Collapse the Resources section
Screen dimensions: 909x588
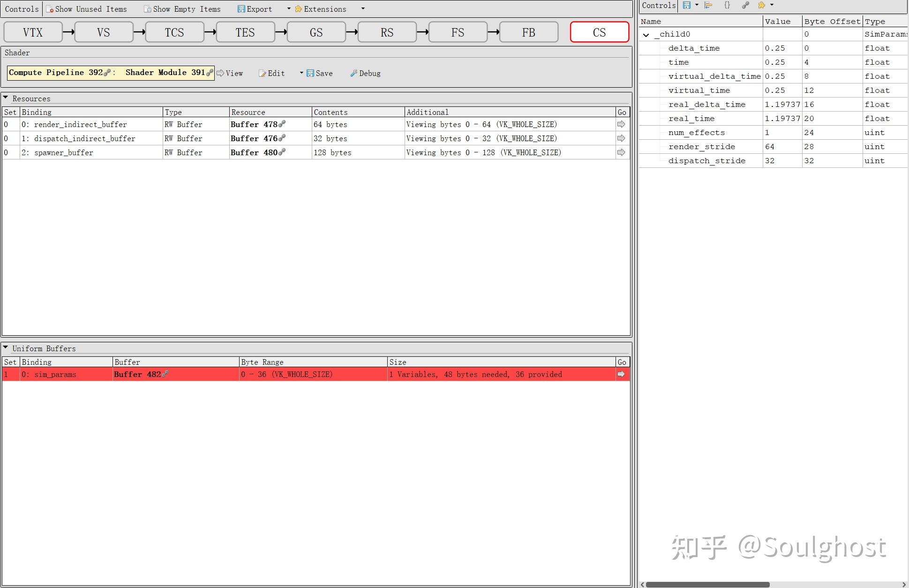(6, 98)
